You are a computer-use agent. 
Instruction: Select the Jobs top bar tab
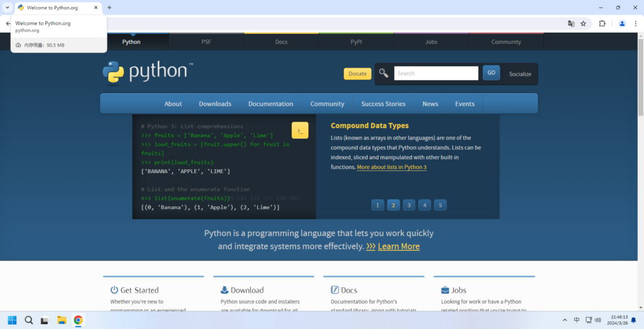[x=431, y=42]
